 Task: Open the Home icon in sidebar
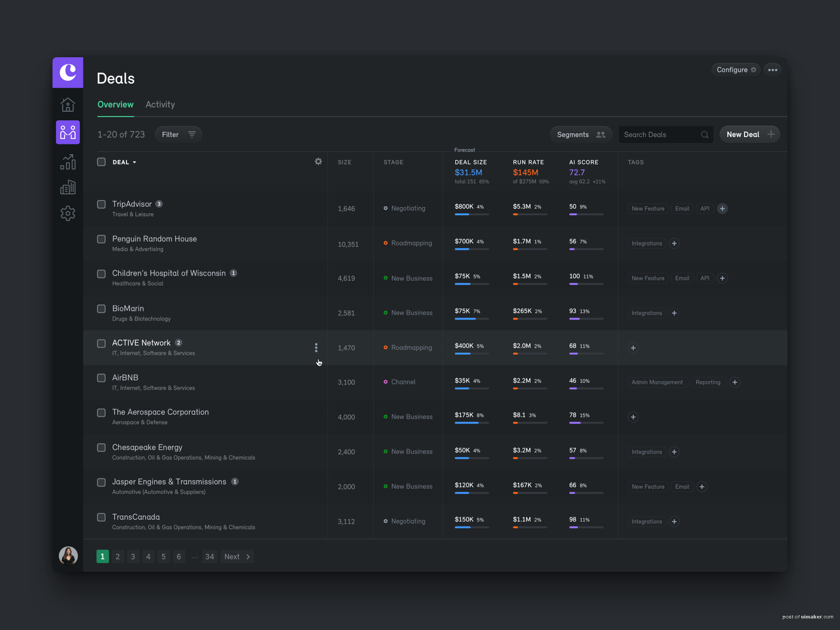[x=68, y=105]
